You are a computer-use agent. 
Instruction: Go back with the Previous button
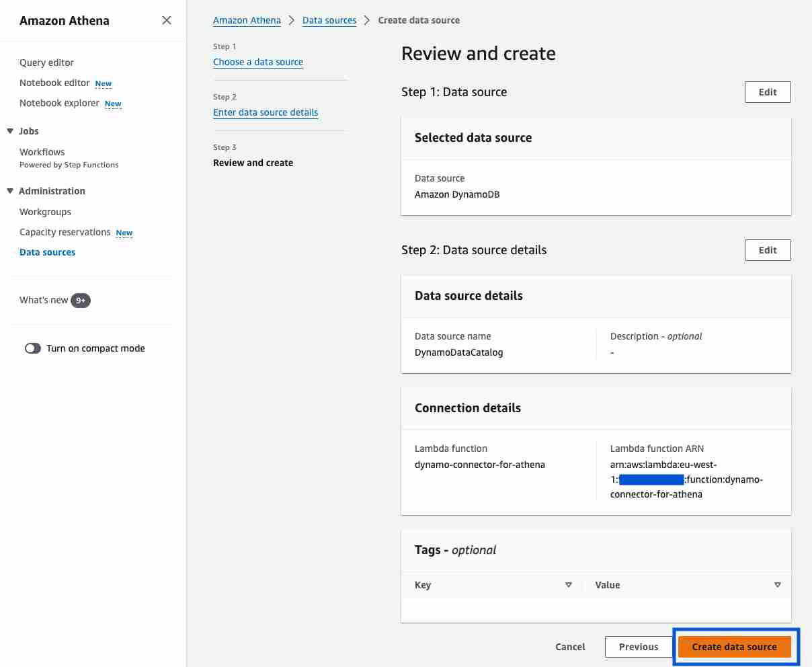point(639,647)
